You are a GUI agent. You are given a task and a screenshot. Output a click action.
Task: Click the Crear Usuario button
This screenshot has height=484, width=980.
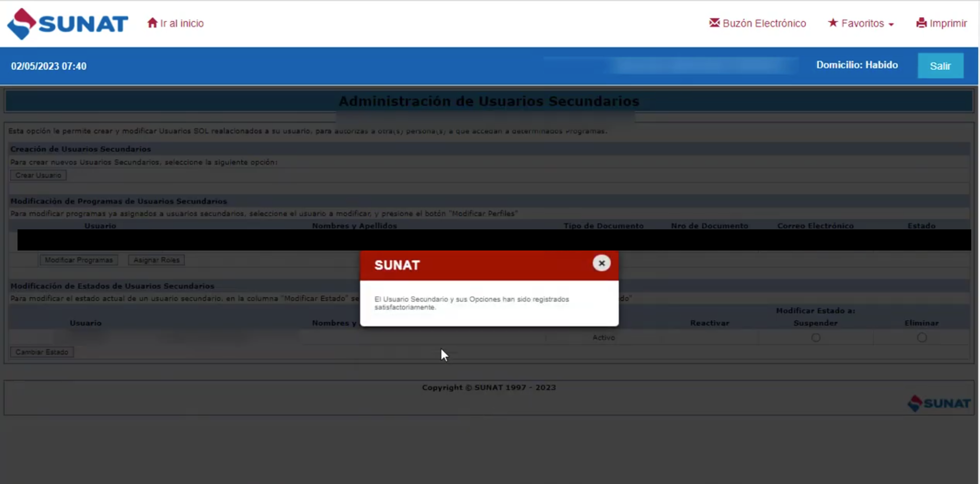click(38, 175)
